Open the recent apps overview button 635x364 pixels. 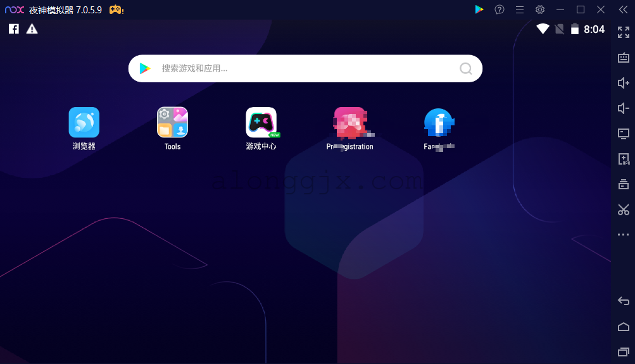coord(624,351)
